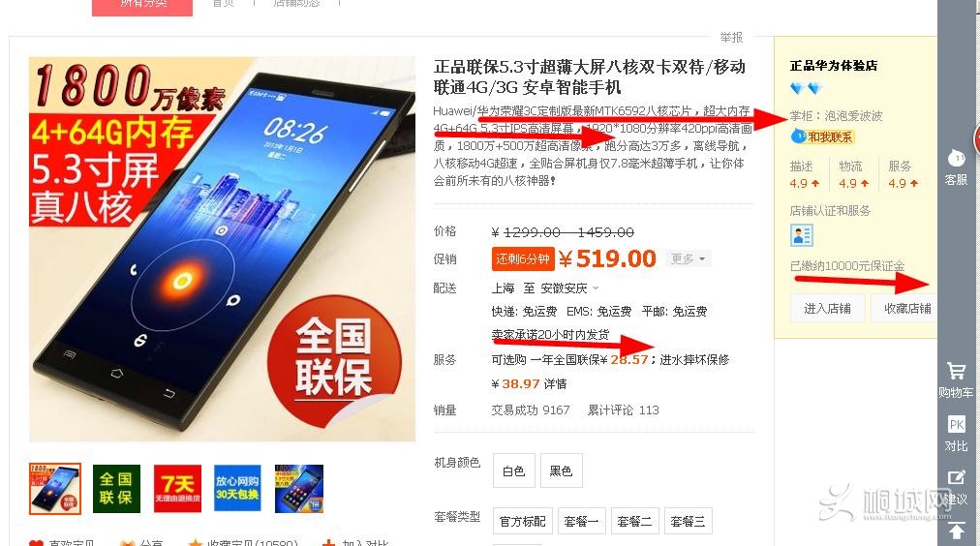
Task: Click the 喜欢宝贝 heart icon
Action: [x=36, y=543]
